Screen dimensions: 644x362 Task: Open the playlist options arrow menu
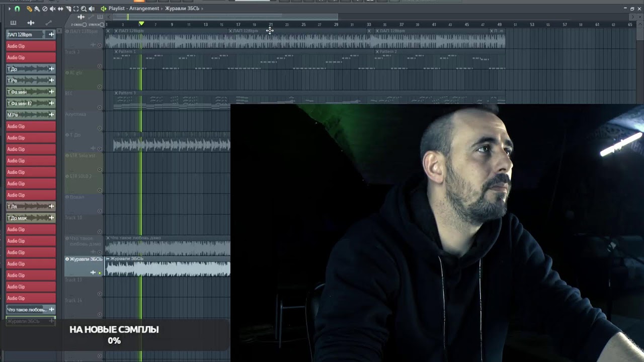point(10,9)
